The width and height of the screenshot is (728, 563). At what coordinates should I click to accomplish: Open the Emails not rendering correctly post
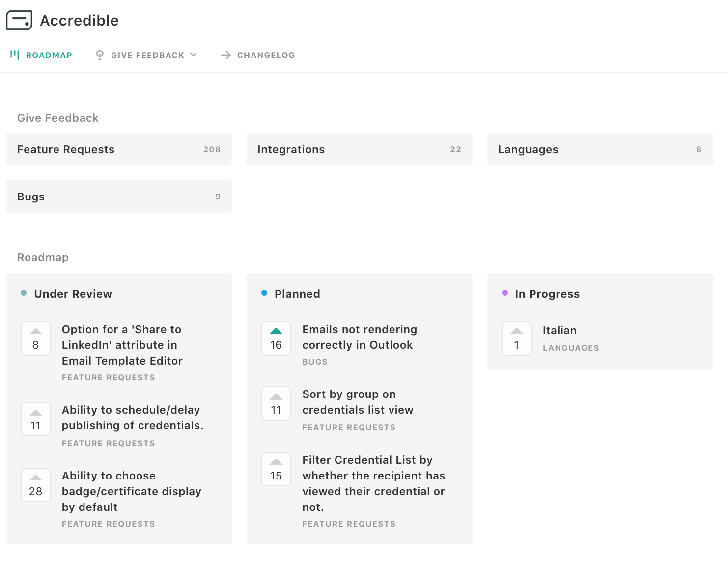coord(360,337)
